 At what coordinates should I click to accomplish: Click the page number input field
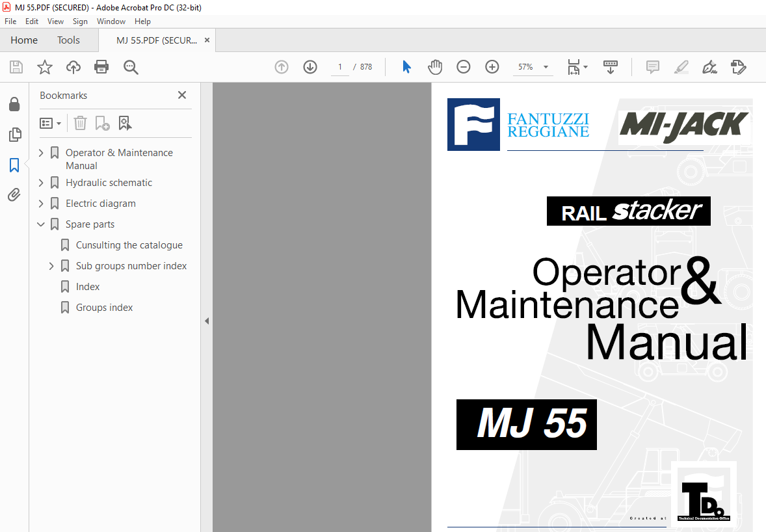(340, 67)
